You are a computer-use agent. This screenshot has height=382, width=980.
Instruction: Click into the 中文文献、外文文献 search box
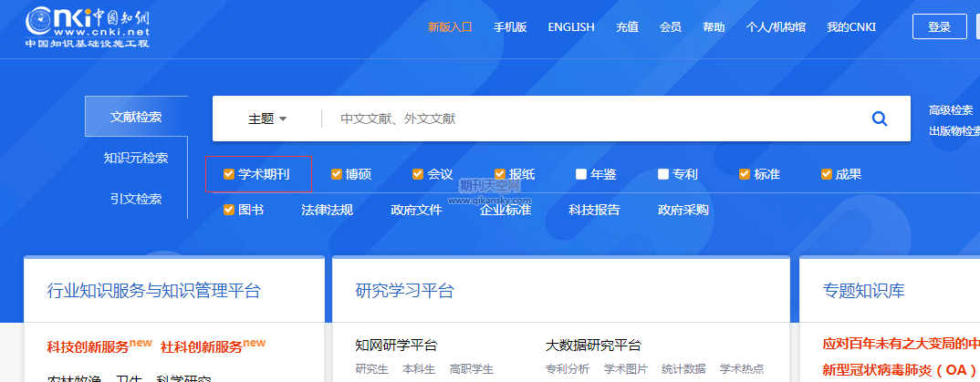[x=593, y=119]
